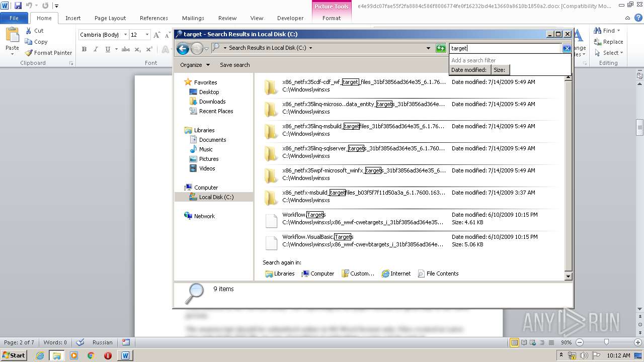Screen dimensions: 644x362
Task: Click the zoom slider handle
Action: tap(606, 342)
